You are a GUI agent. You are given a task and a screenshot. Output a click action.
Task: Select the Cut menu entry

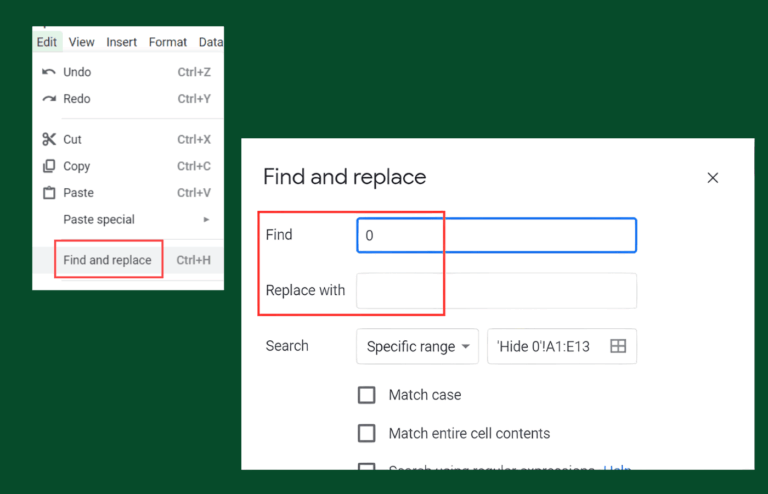pos(128,140)
